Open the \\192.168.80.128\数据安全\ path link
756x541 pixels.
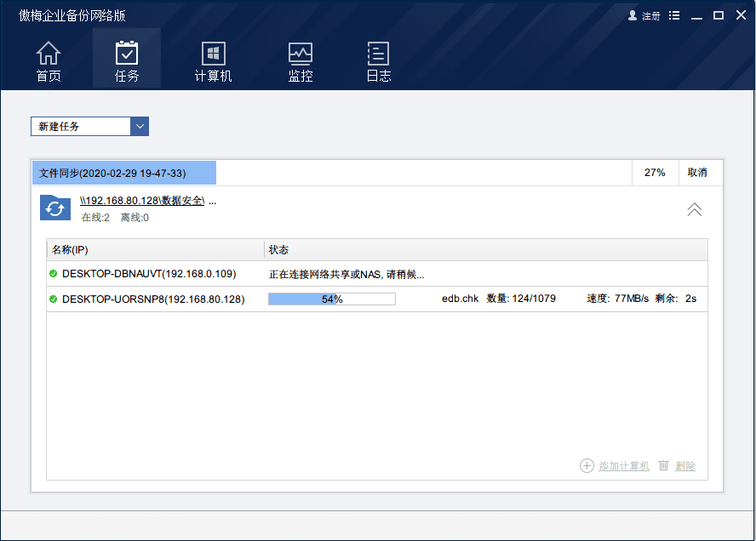142,201
